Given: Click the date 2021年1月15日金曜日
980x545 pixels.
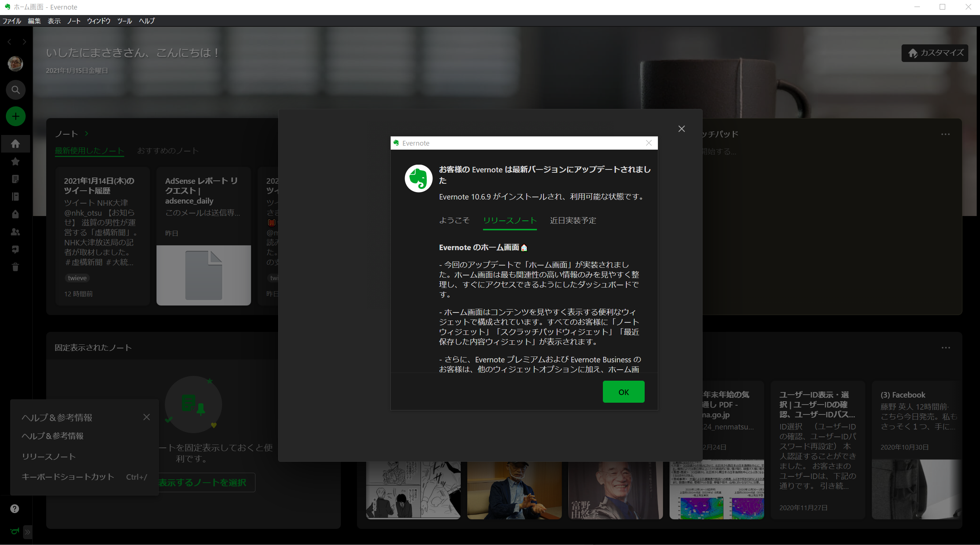Looking at the screenshot, I should [77, 71].
